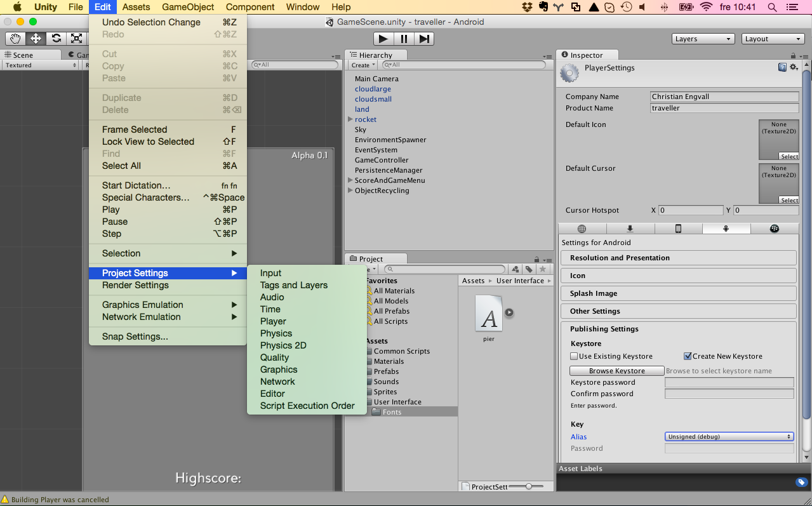
Task: Click Select for the Default Cursor texture
Action: pos(789,200)
